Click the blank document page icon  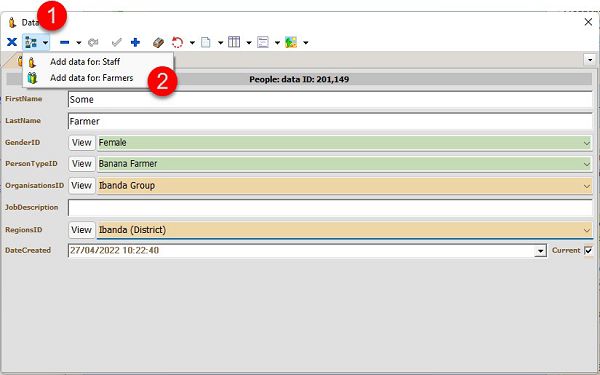tap(206, 42)
